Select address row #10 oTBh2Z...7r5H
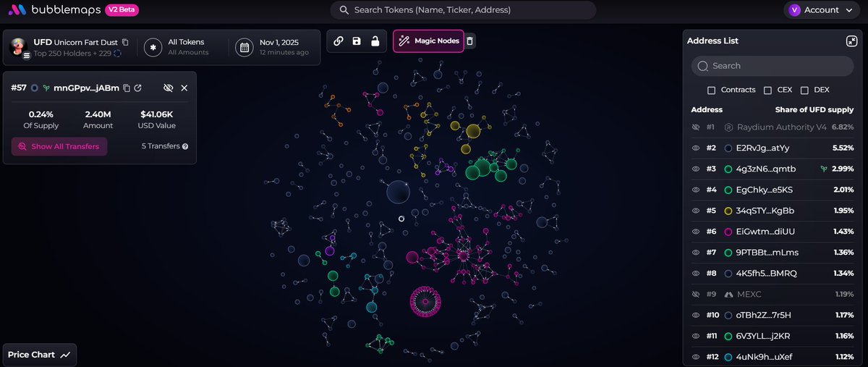The width and height of the screenshot is (868, 367). point(773,316)
